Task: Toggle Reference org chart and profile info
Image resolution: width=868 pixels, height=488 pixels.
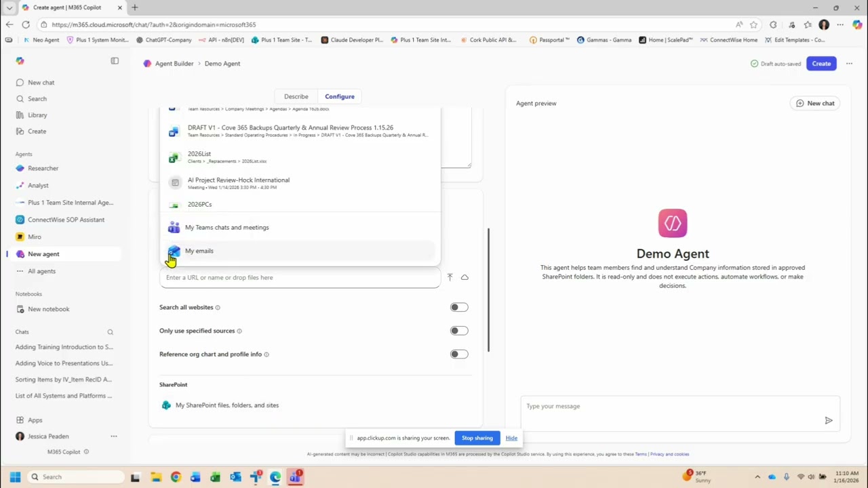Action: point(459,354)
